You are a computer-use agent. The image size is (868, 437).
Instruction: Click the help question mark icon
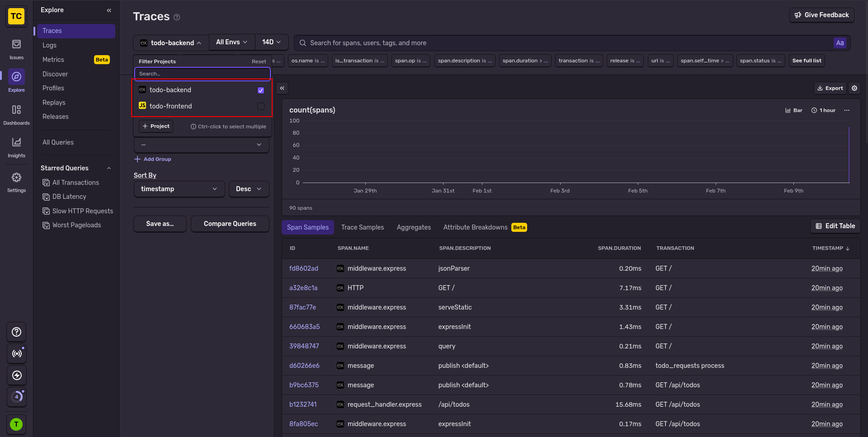pos(16,332)
